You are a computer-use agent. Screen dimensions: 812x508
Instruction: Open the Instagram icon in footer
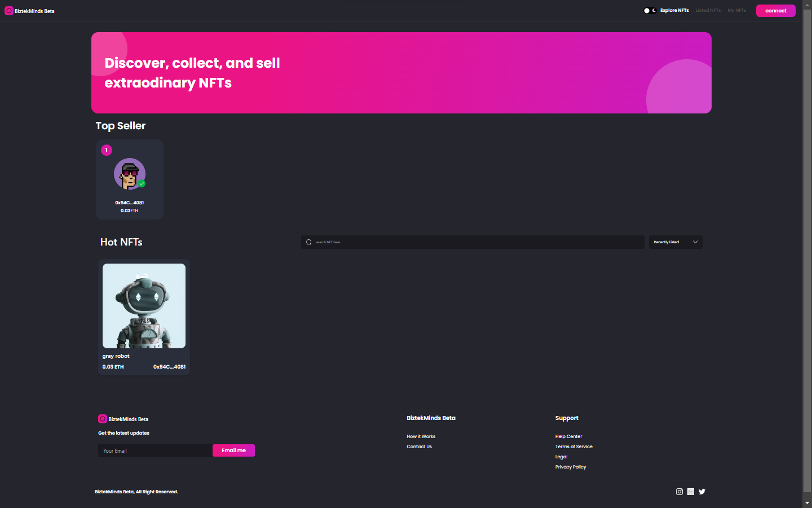(679, 492)
